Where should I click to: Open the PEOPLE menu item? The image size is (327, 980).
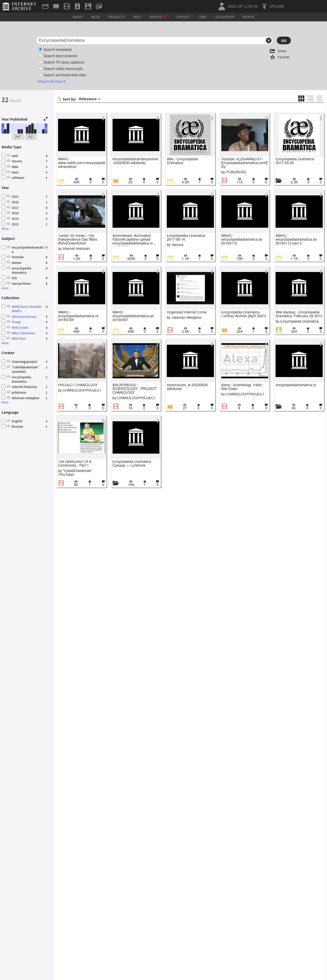tap(248, 17)
